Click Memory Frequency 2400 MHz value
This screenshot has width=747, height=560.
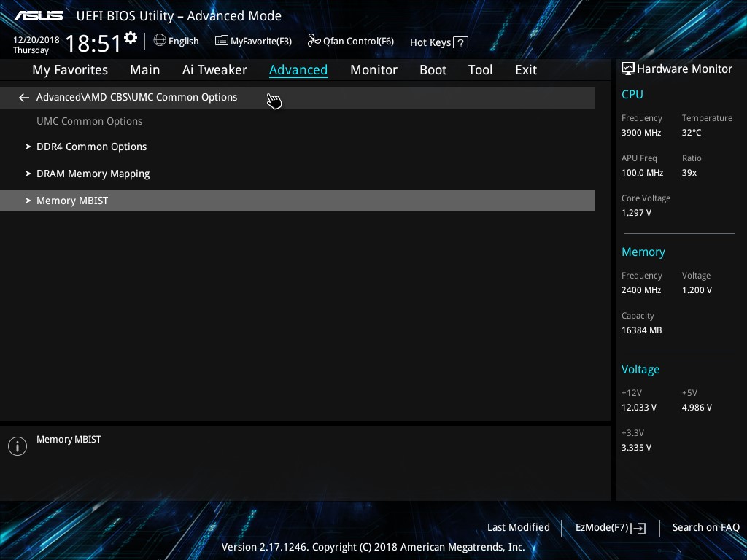(641, 290)
